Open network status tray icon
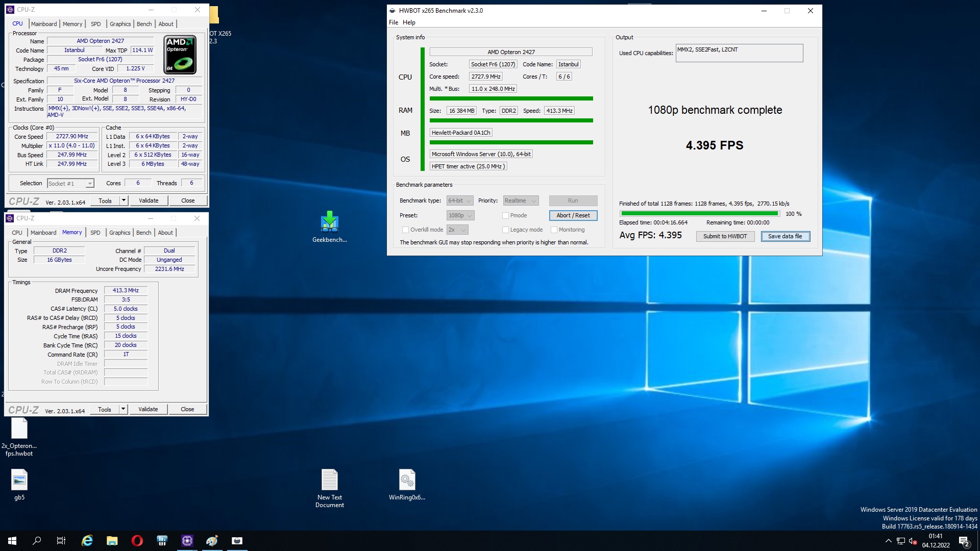The width and height of the screenshot is (980, 551). (901, 541)
